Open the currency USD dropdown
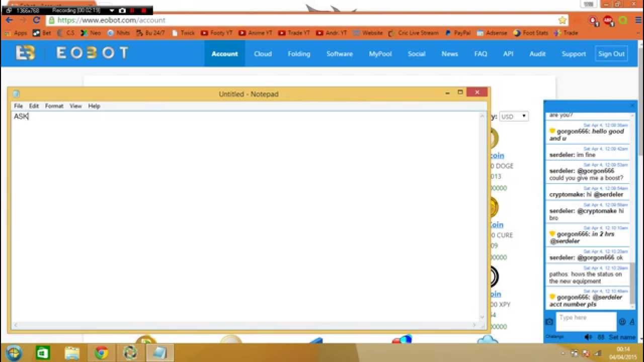Viewport: 644px width, 362px height. pyautogui.click(x=514, y=117)
